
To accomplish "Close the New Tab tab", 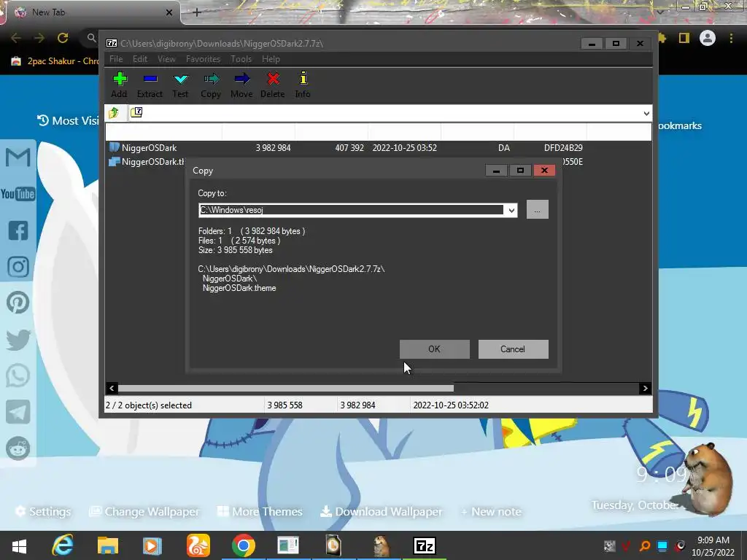I will [x=169, y=12].
